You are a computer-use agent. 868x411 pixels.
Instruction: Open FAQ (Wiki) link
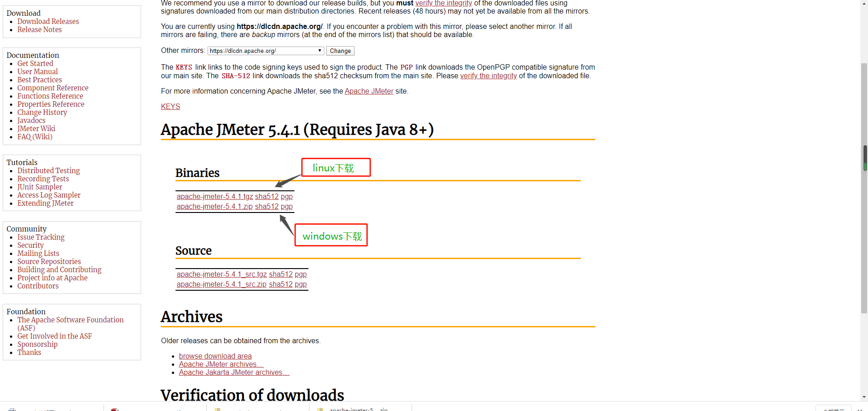[x=35, y=137]
